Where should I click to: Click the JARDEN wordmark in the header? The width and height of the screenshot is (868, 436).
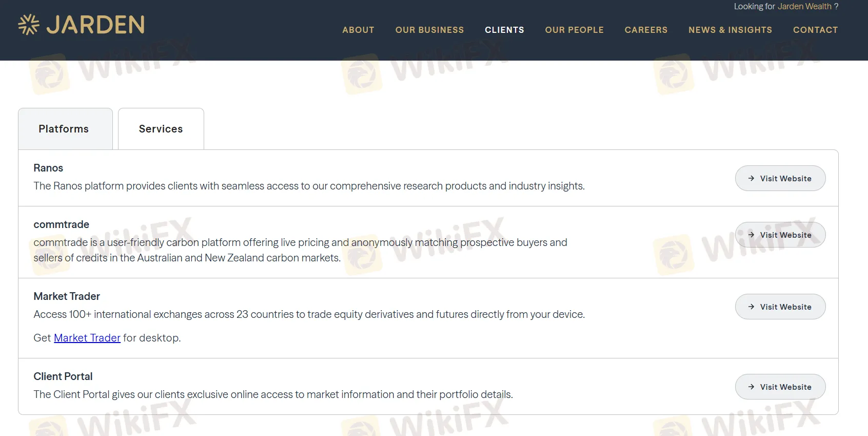point(95,25)
